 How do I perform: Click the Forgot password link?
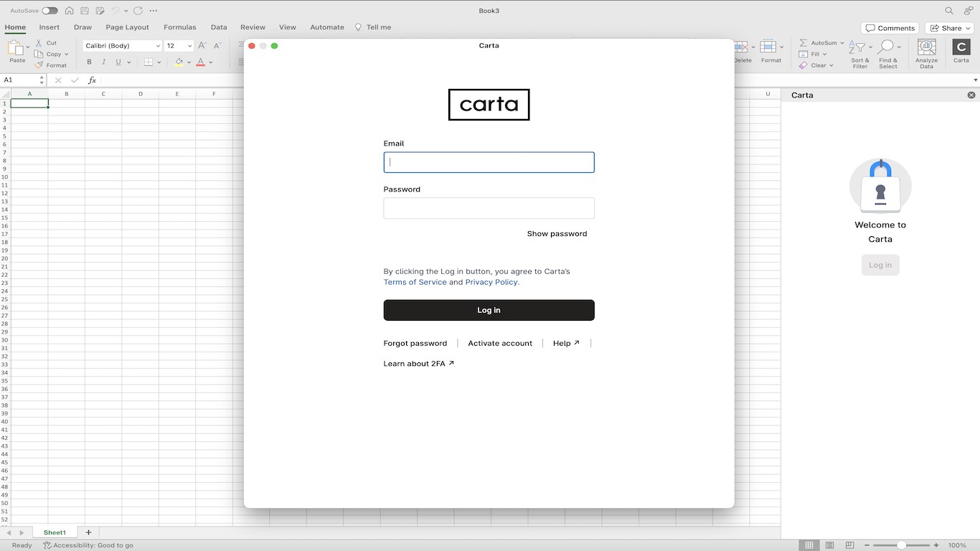pyautogui.click(x=415, y=344)
